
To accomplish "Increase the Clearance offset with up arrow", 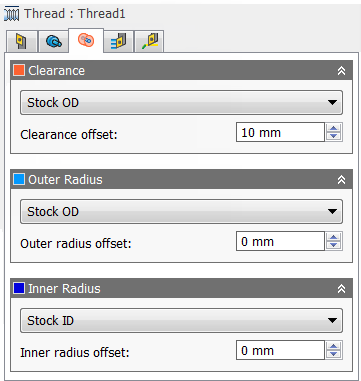I will (x=334, y=128).
